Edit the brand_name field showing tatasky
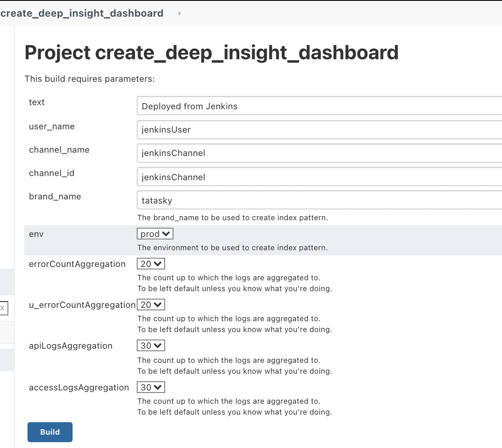Image resolution: width=502 pixels, height=448 pixels. [x=319, y=200]
